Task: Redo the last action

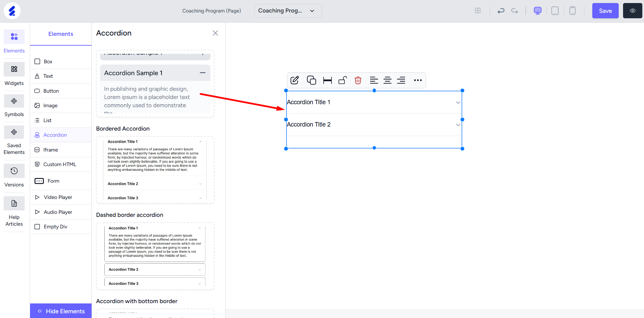Action: pos(515,11)
